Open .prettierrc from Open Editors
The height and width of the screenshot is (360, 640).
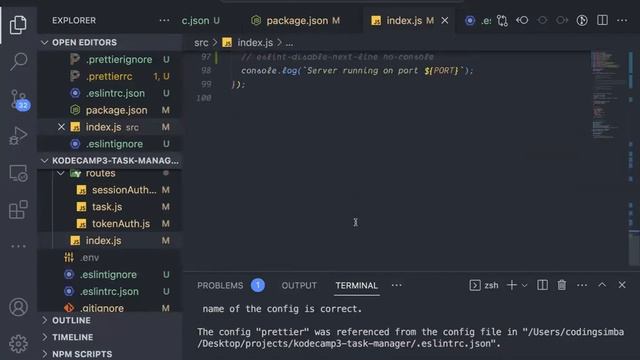(109, 76)
